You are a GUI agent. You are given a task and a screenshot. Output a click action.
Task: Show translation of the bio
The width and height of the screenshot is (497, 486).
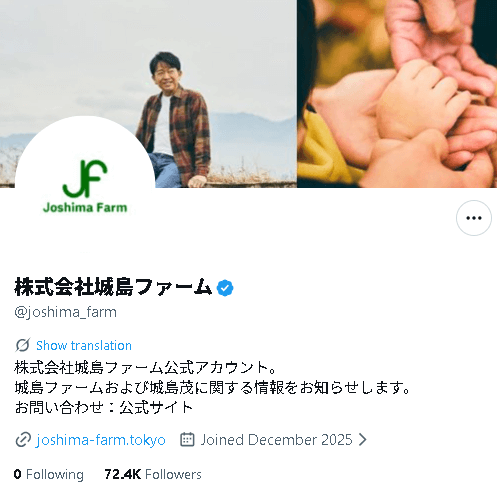coord(84,346)
